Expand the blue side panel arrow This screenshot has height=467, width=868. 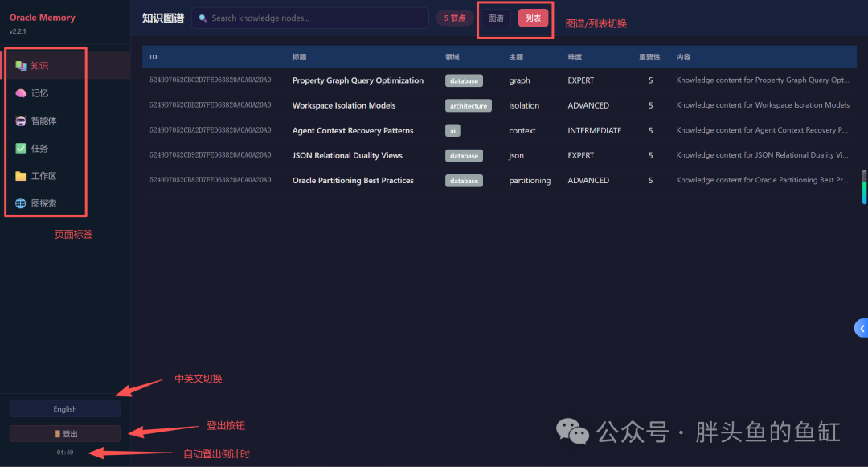(x=862, y=328)
